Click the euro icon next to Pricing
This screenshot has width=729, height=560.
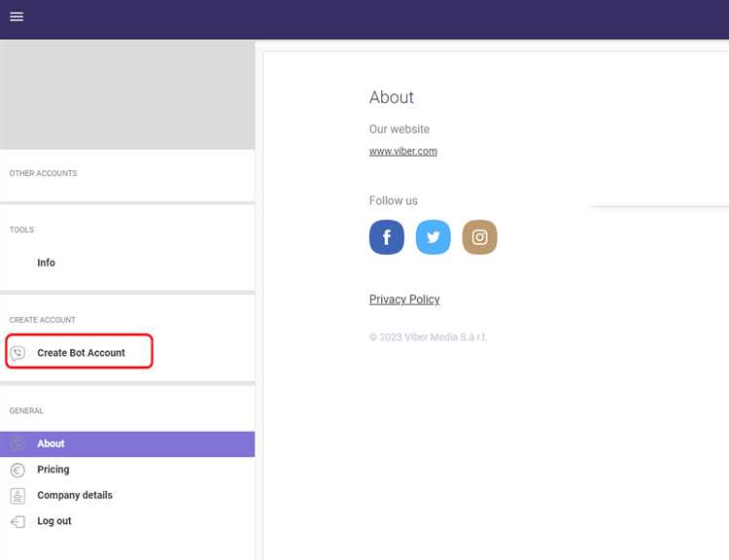pos(17,471)
